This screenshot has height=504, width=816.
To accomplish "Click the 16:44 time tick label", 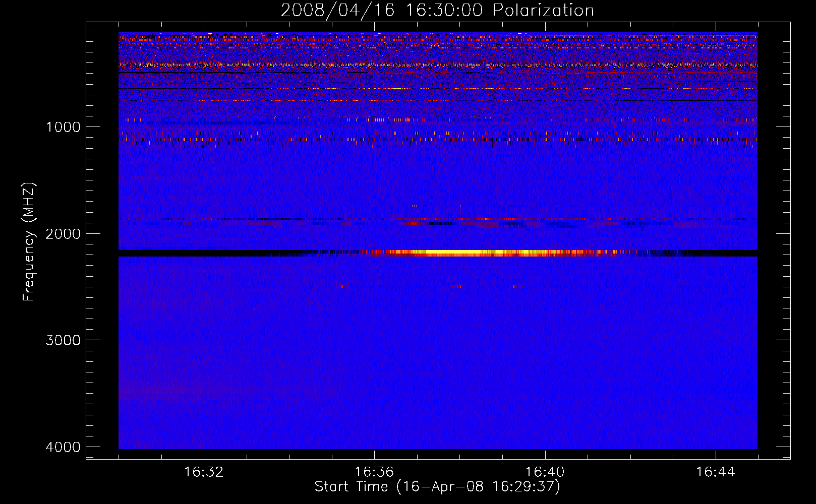I will pos(716,472).
